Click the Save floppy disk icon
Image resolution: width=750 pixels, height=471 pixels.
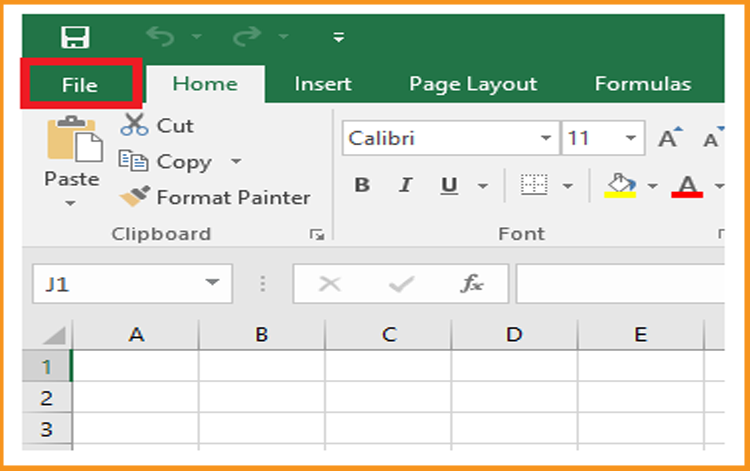coord(75,37)
